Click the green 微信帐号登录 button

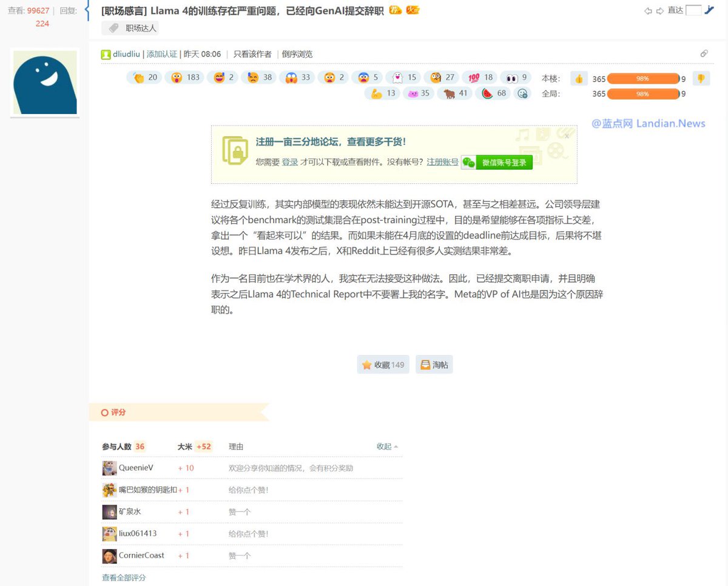[497, 162]
